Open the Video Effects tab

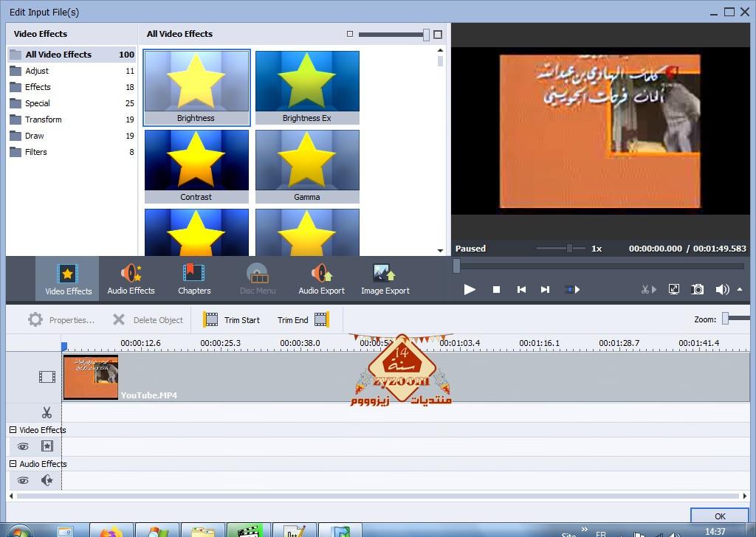[x=67, y=279]
